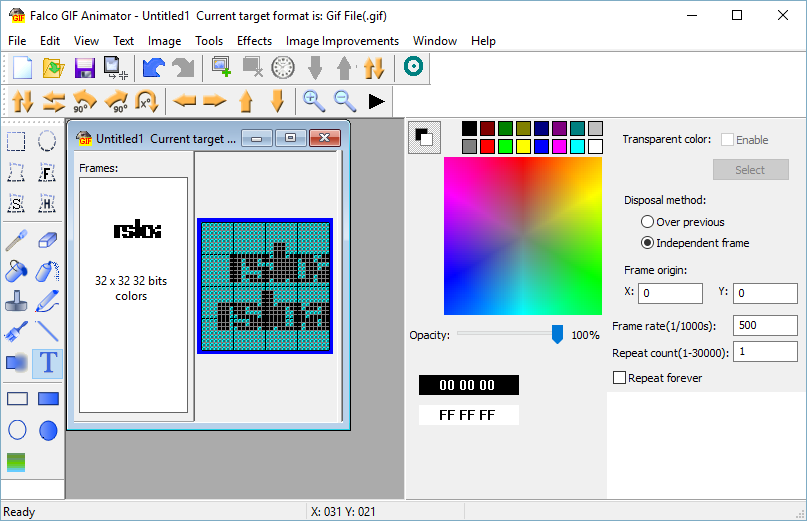Image resolution: width=807 pixels, height=521 pixels.
Task: Flip image horizontally
Action: 54,101
